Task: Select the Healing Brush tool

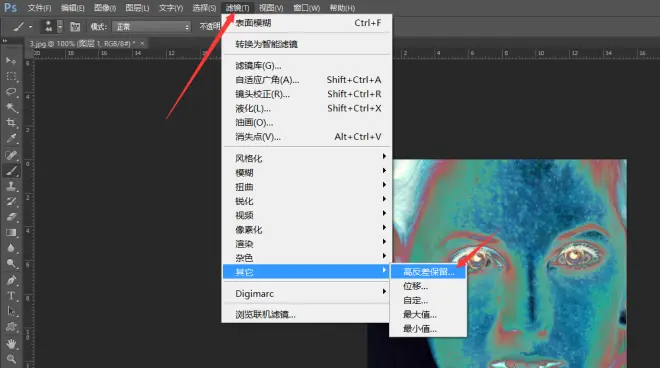Action: 11,155
